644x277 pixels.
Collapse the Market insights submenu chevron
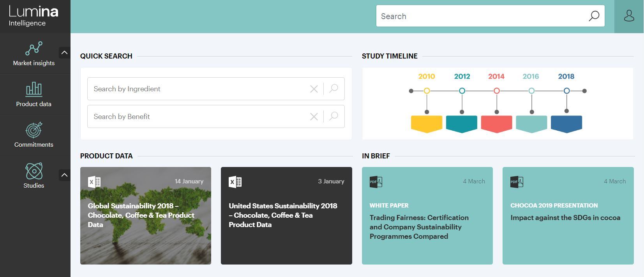pos(65,53)
